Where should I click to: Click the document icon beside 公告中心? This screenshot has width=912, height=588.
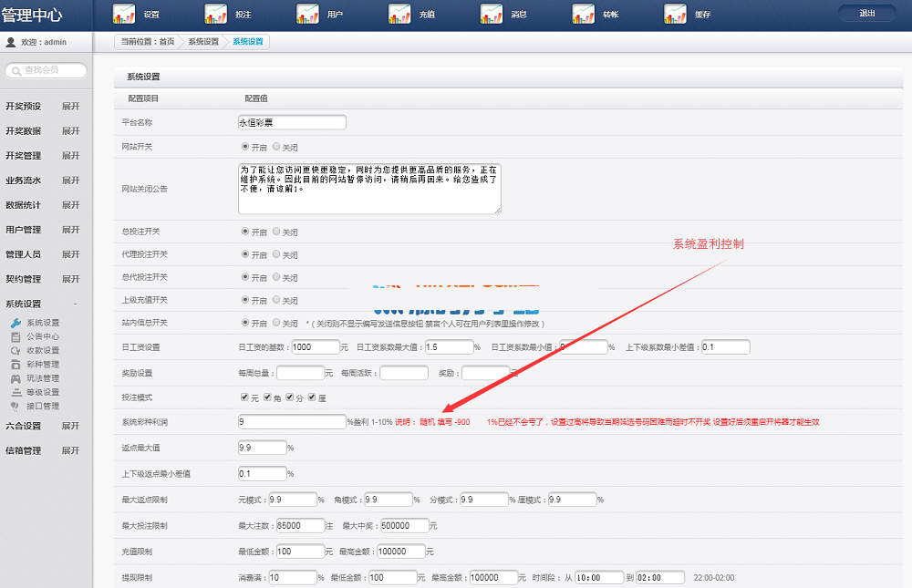16,336
